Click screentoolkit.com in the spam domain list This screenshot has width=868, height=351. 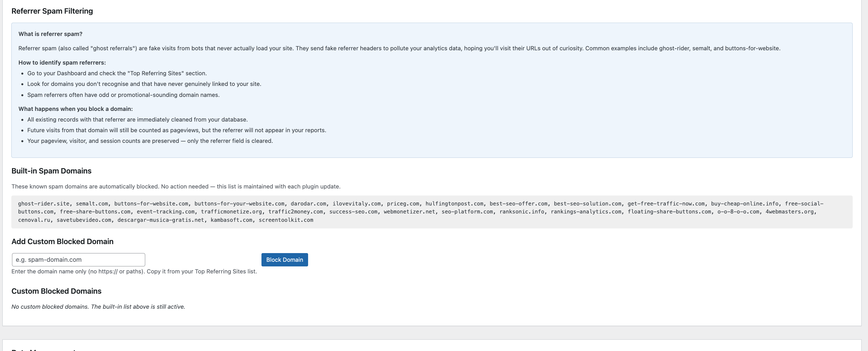pos(286,220)
